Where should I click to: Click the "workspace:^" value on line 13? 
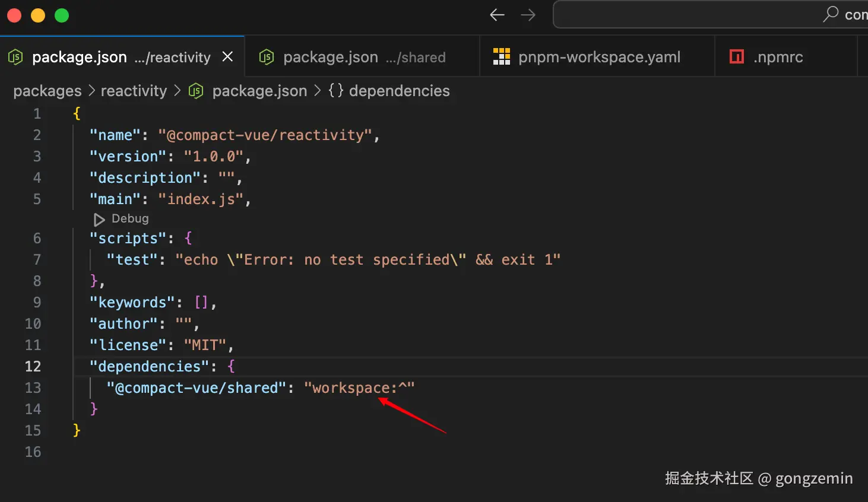coord(359,387)
